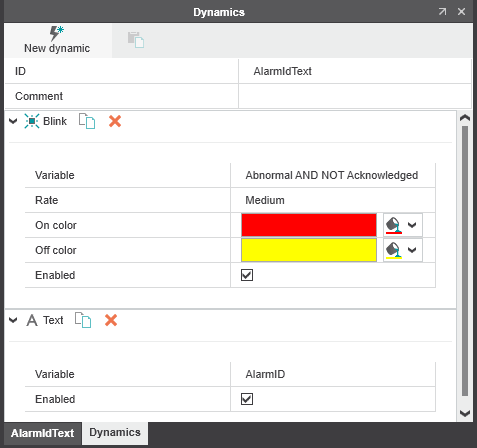
Task: Click the paste dynamic icon in toolbar
Action: 136,40
